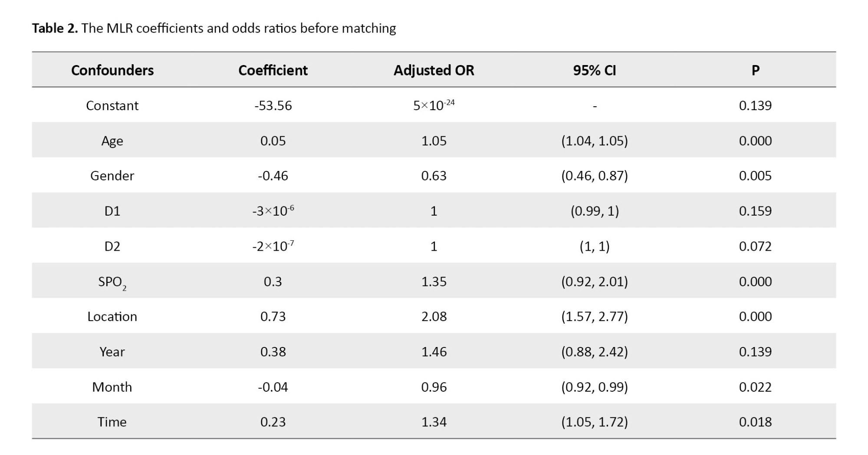Image resolution: width=868 pixels, height=455 pixels.
Task: Select the D1 row label
Action: point(112,211)
